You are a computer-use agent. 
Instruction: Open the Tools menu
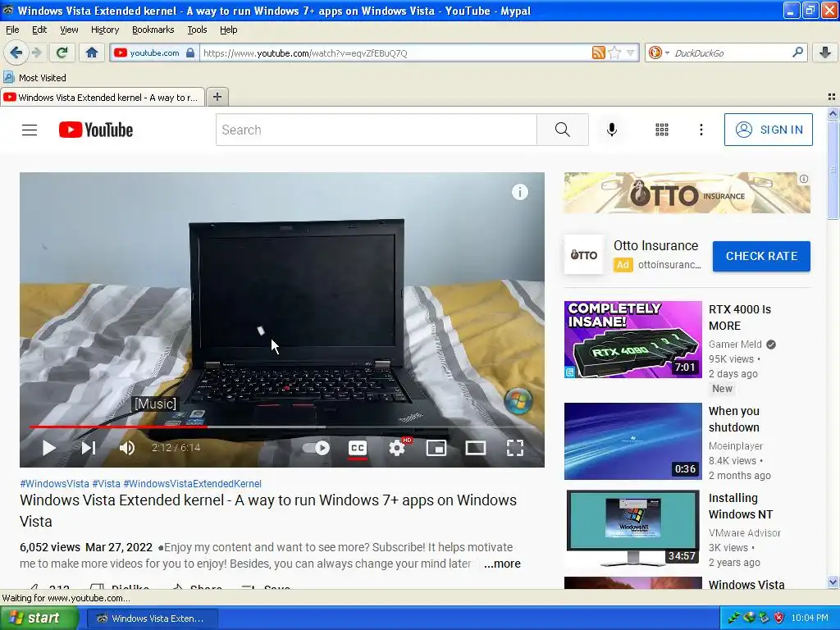coord(197,30)
